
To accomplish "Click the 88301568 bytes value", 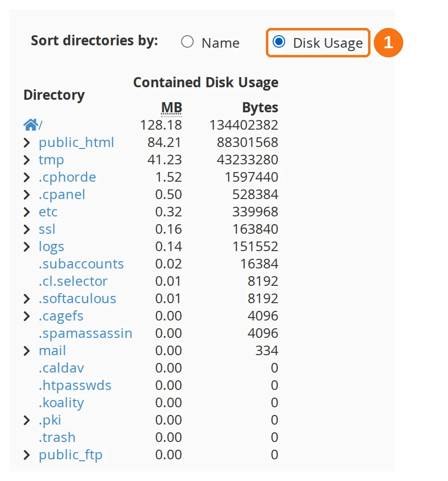I will (248, 142).
